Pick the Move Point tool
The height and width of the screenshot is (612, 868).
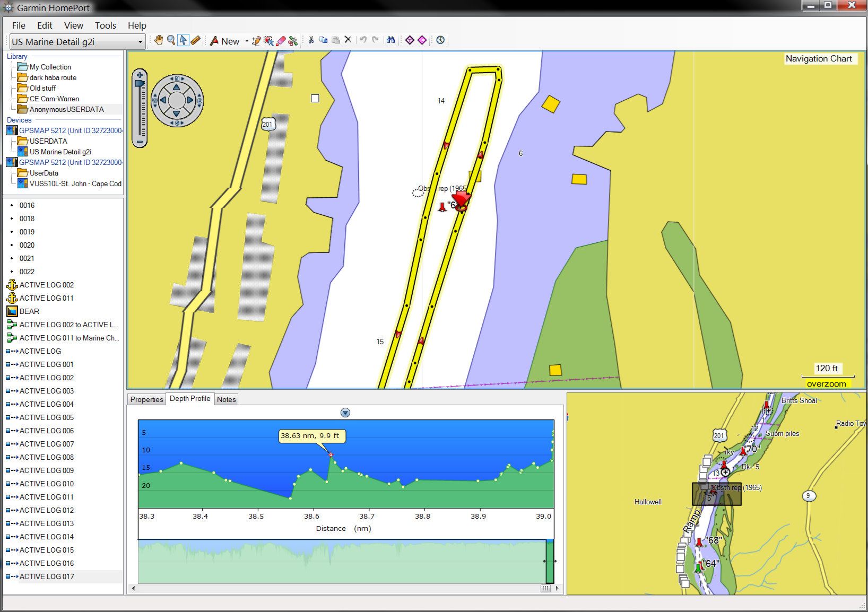pyautogui.click(x=268, y=40)
